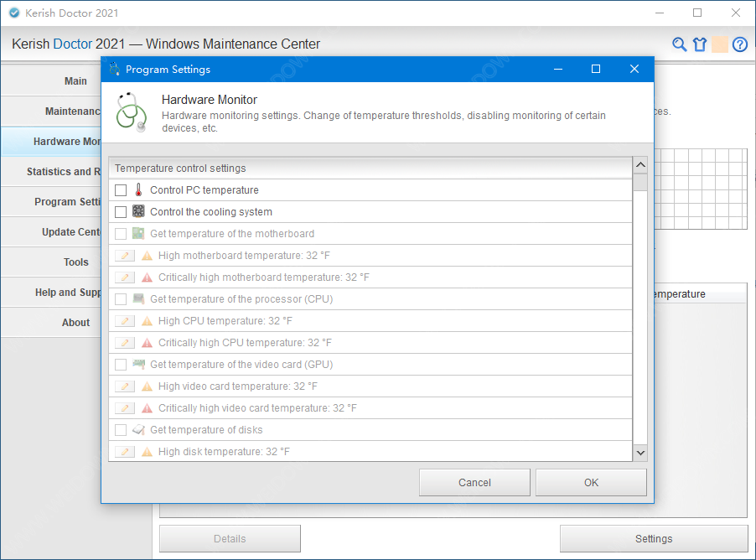
Task: Open the Main section in sidebar
Action: (x=52, y=81)
